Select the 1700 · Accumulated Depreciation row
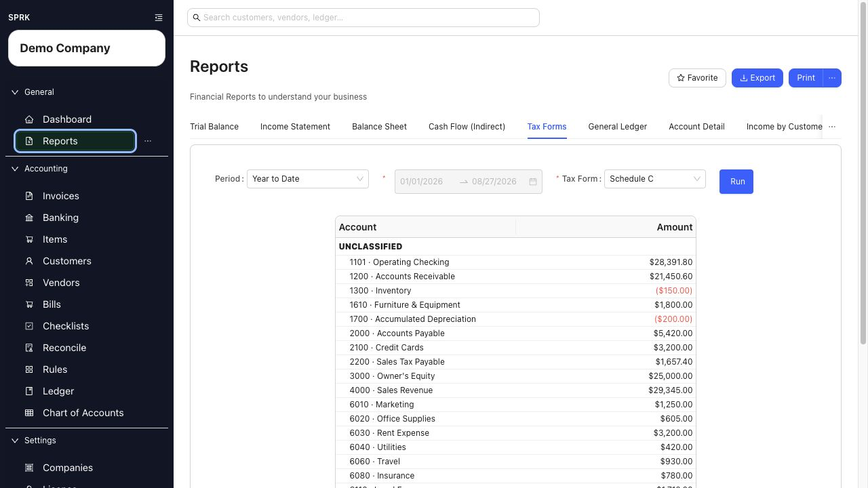Image resolution: width=868 pixels, height=488 pixels. pos(515,319)
